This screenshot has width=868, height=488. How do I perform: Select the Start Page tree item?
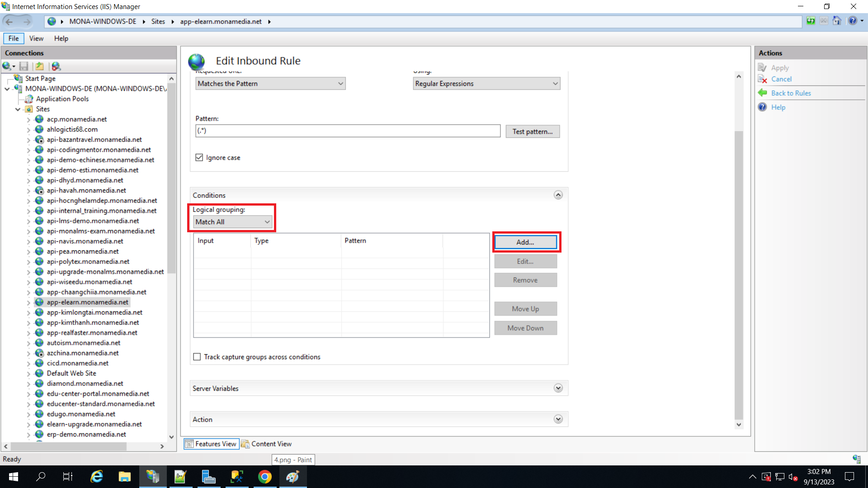tap(40, 79)
